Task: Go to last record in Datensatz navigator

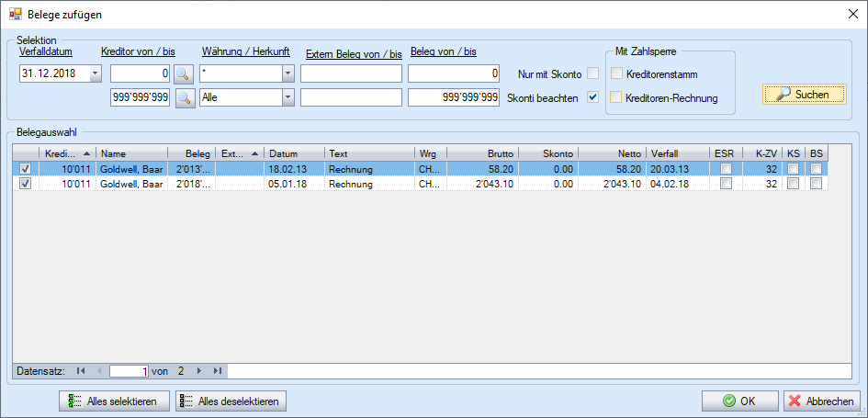Action: pos(217,371)
